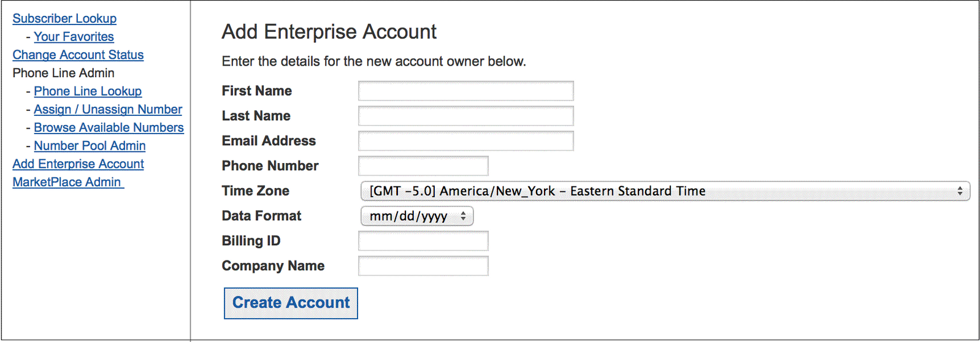Viewport: 980px width, 342px height.
Task: Select the Email Address input field
Action: tap(465, 141)
